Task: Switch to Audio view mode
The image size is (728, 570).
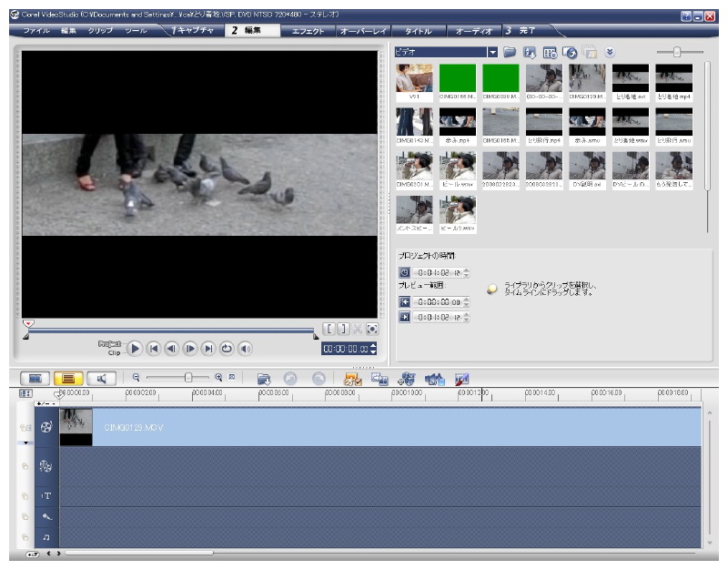Action: pos(103,378)
